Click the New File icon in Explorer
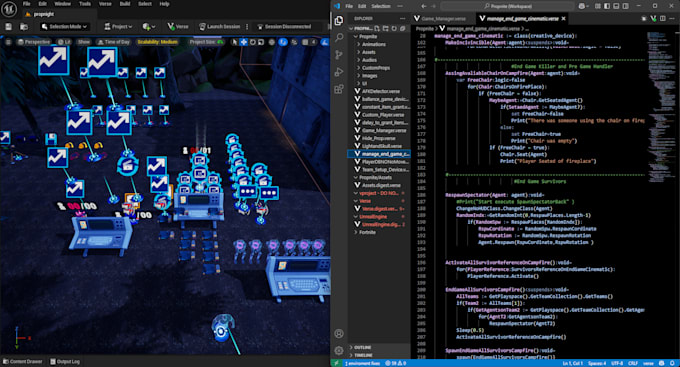The width and height of the screenshot is (680, 367). pos(377,28)
